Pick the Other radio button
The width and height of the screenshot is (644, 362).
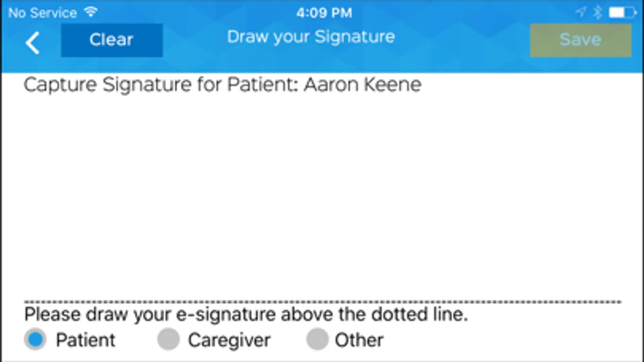pyautogui.click(x=317, y=339)
